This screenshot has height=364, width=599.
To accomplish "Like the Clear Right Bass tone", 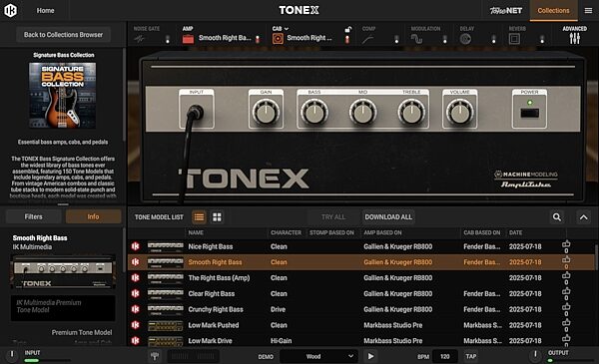I will pyautogui.click(x=566, y=291).
